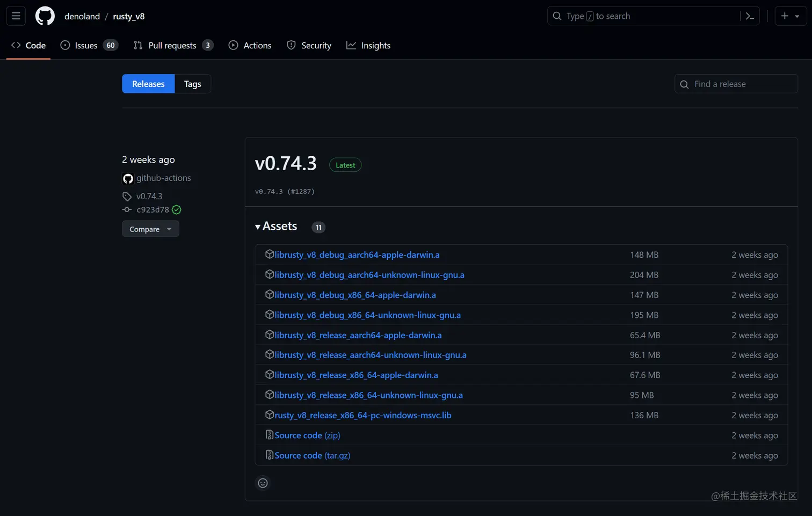Click the Assets count badge 11
Screen dimensions: 812x516
[x=318, y=228]
